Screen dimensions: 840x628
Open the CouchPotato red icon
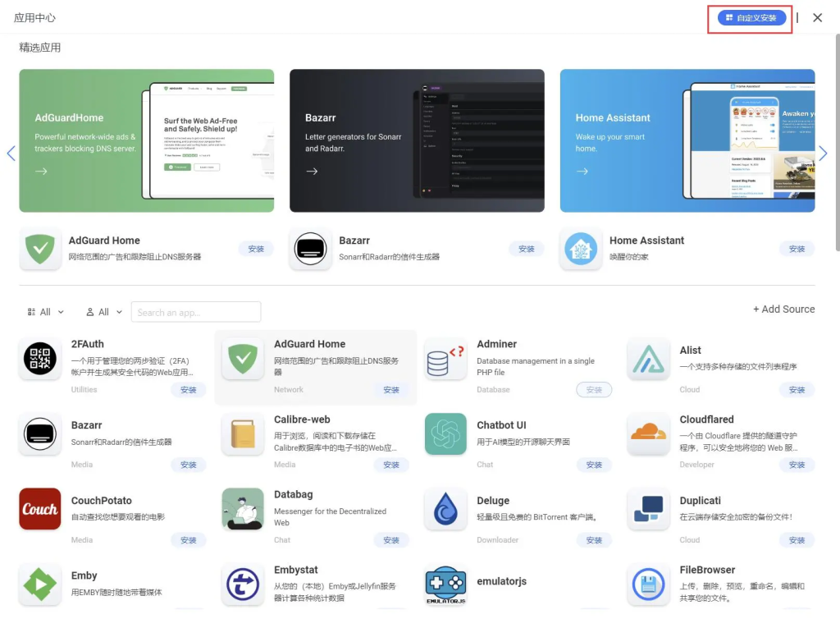[40, 509]
